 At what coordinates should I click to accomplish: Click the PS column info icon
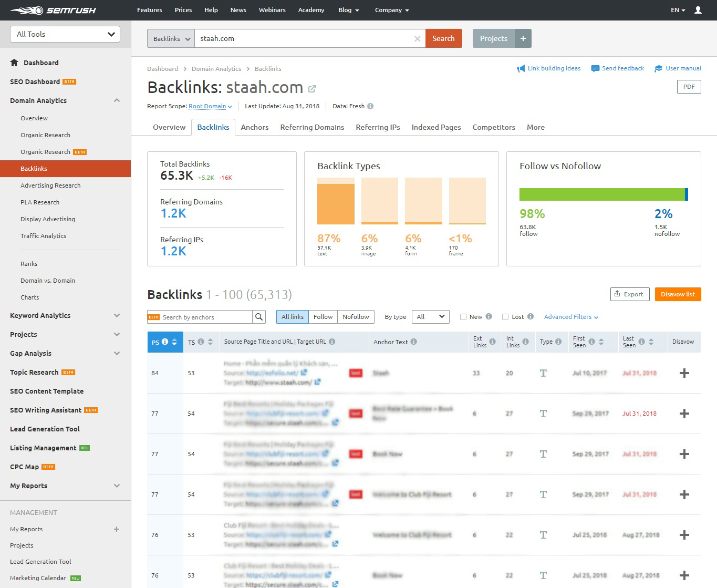click(x=165, y=342)
